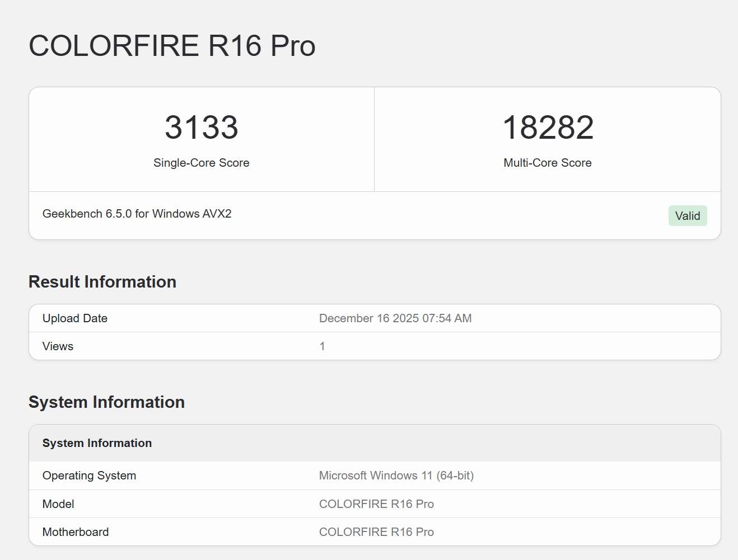Click the COLORFIRE R16 Pro page title

pos(172,46)
